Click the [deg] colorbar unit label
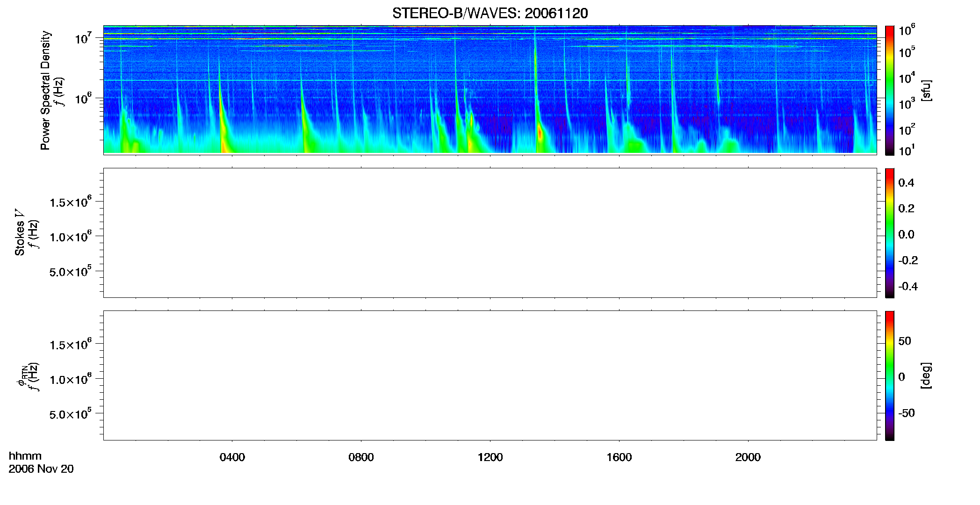Image resolution: width=980 pixels, height=505 pixels. click(x=926, y=375)
